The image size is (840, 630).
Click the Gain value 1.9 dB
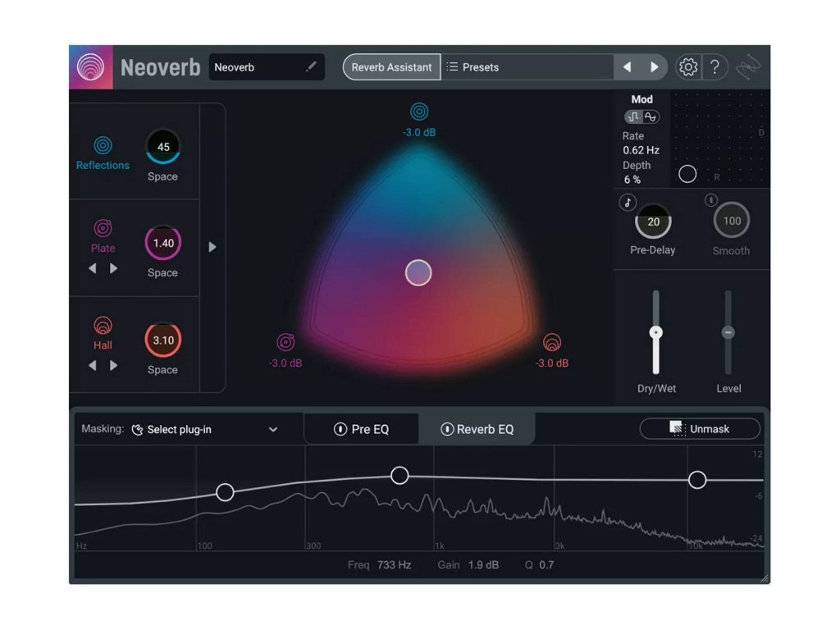coord(483,565)
